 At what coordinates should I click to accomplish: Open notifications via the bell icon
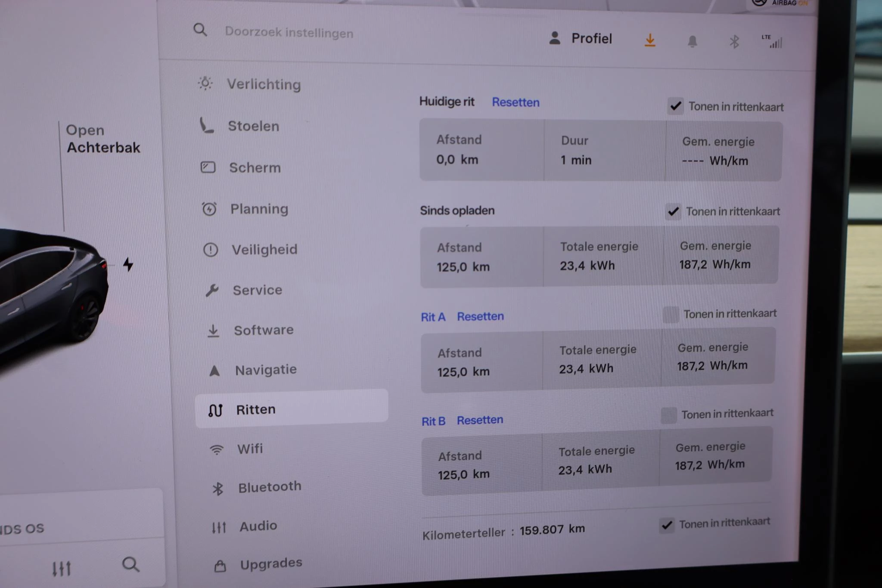pyautogui.click(x=693, y=41)
